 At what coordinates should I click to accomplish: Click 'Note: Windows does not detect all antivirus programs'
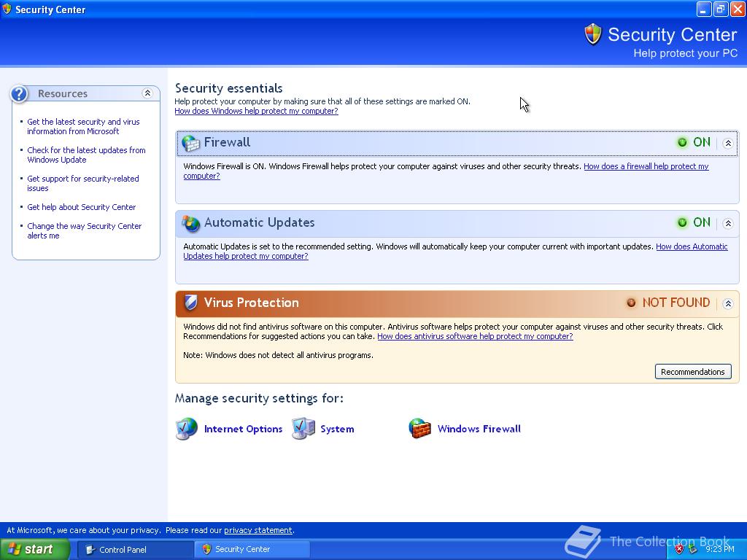coord(278,355)
